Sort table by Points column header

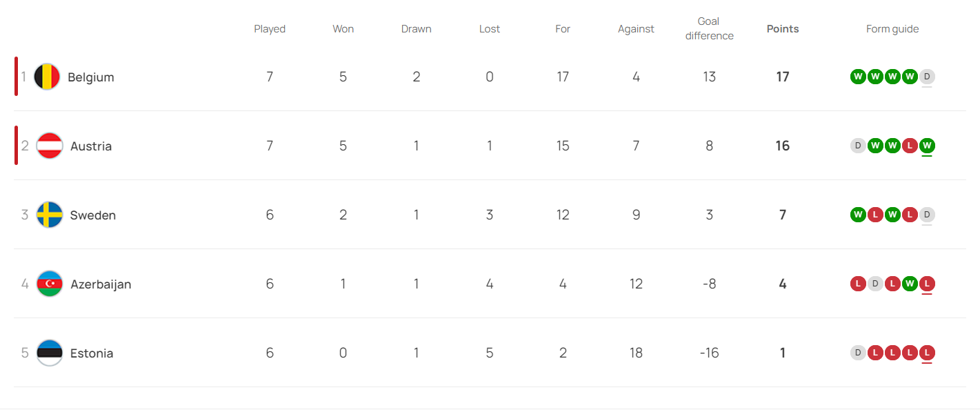(x=783, y=29)
